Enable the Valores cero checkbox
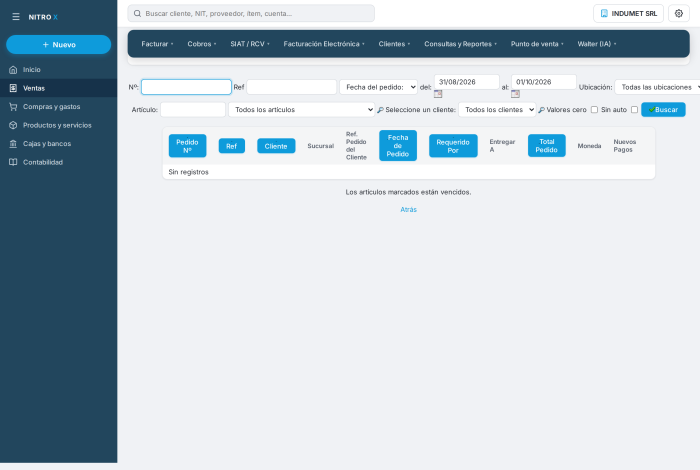 pos(594,110)
